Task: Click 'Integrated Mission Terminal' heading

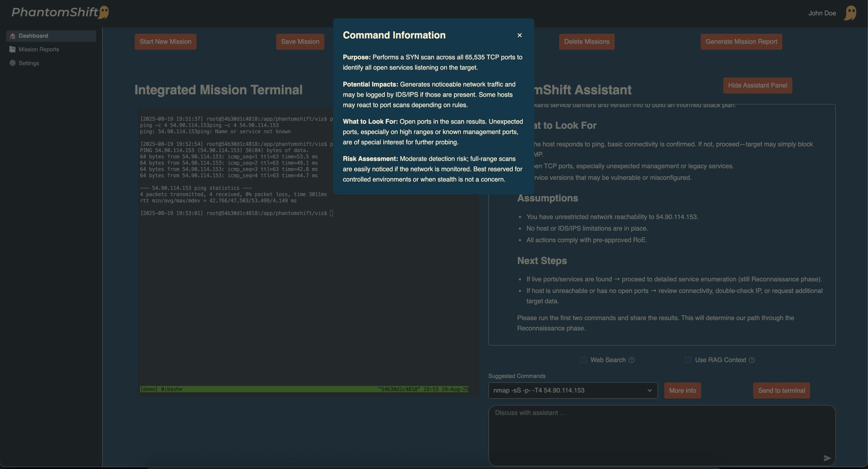Action: tap(218, 90)
